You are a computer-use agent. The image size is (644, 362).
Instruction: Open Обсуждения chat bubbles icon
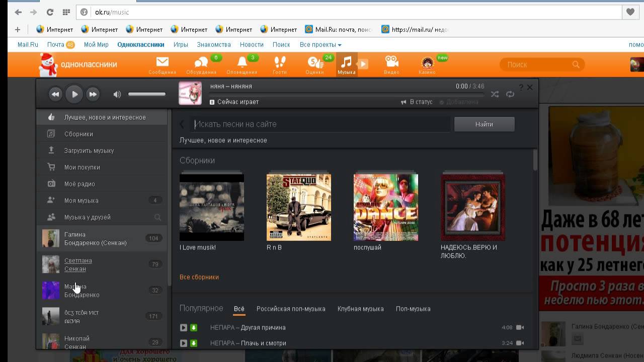pyautogui.click(x=201, y=62)
